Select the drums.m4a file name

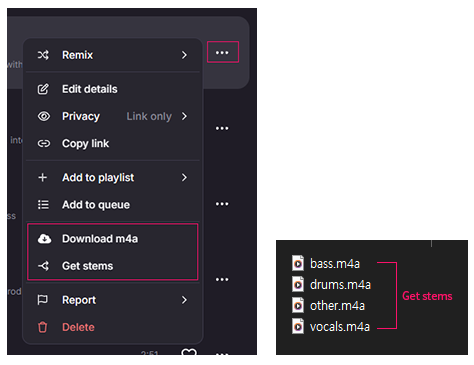[x=340, y=285]
